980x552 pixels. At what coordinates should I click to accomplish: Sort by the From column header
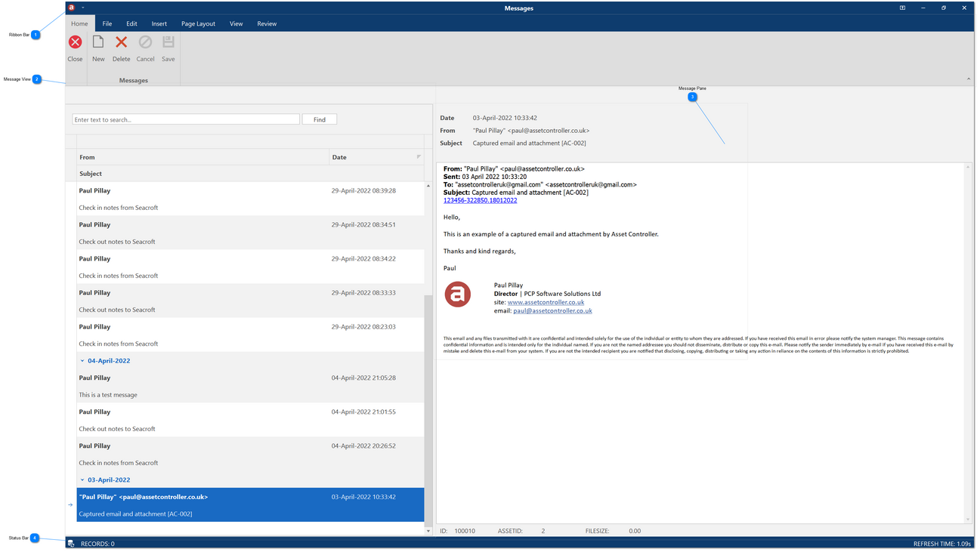(202, 157)
